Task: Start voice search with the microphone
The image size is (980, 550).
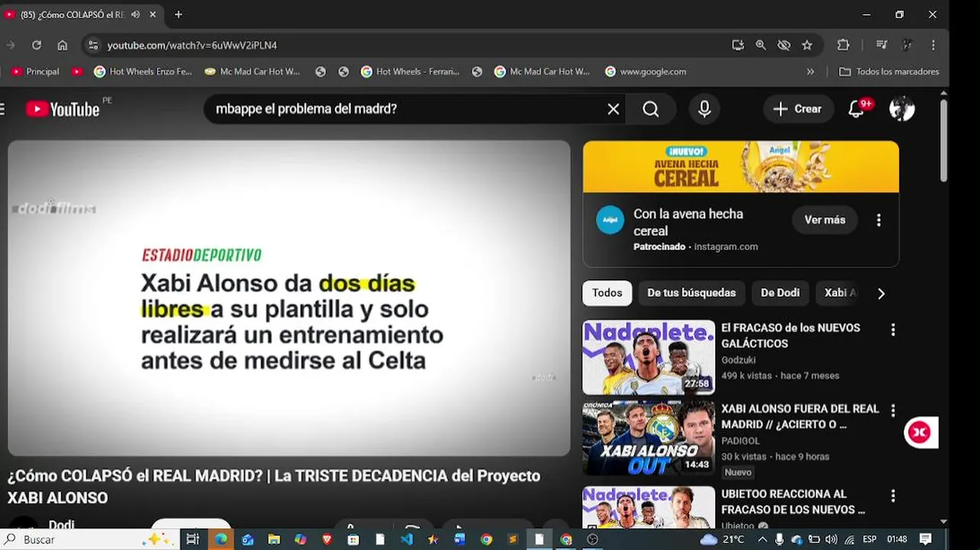Action: click(704, 109)
